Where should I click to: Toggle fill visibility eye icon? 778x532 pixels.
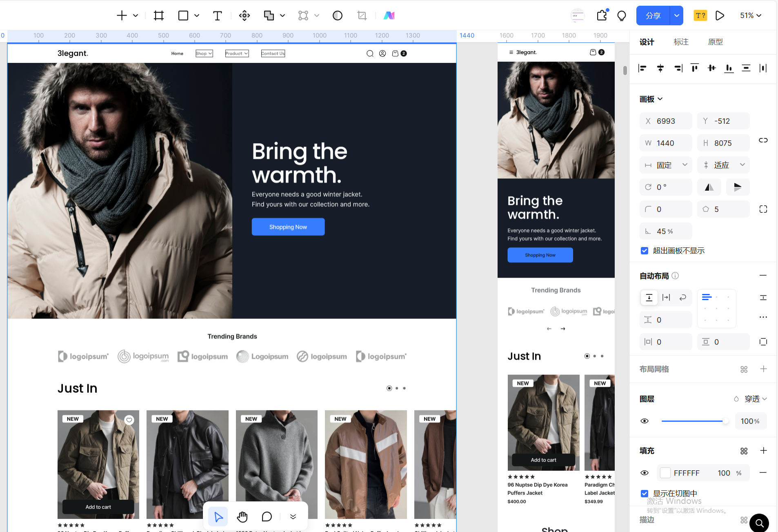tap(645, 473)
